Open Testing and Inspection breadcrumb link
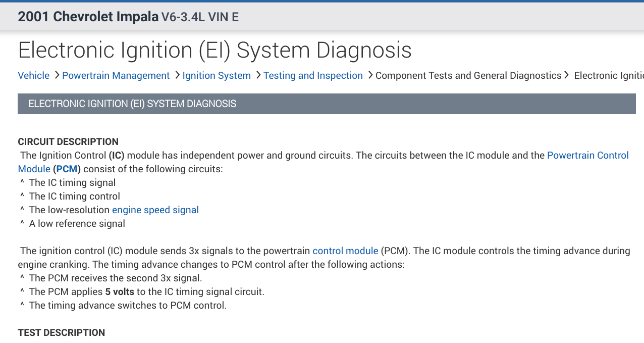This screenshot has width=644, height=343. click(313, 75)
